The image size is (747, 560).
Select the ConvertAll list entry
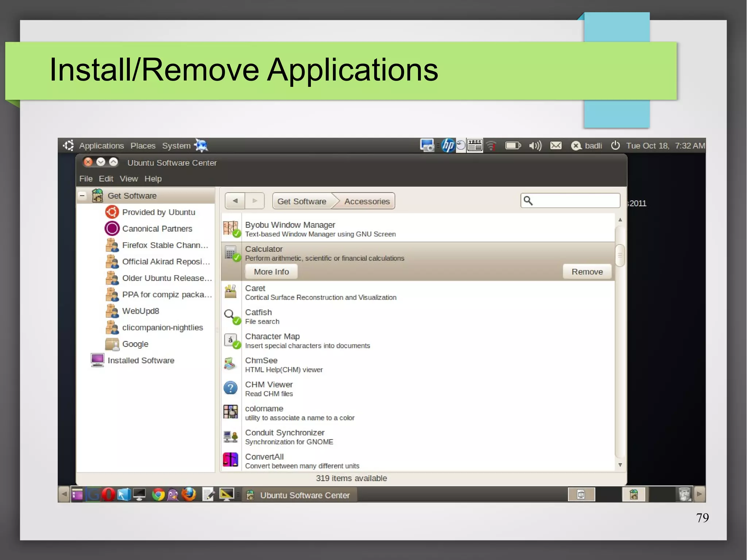pos(418,461)
